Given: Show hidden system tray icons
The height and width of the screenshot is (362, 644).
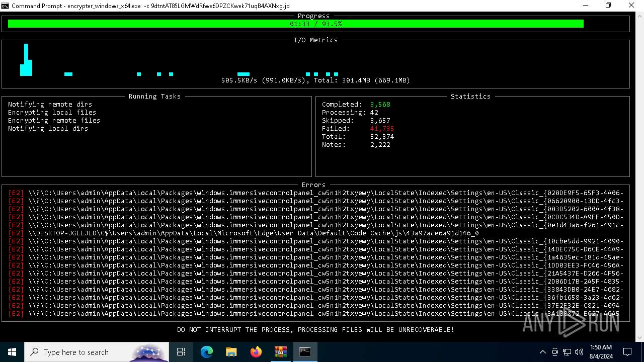Looking at the screenshot, I should click(542, 352).
